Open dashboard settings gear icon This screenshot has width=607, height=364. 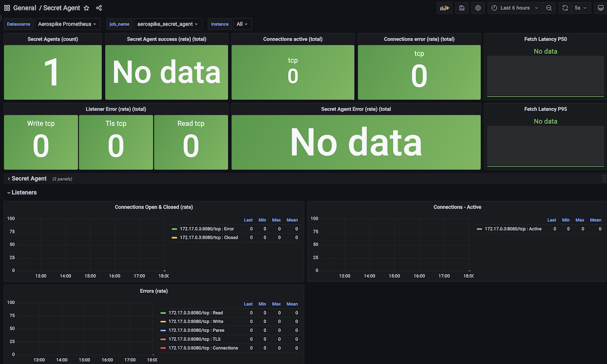(x=478, y=8)
